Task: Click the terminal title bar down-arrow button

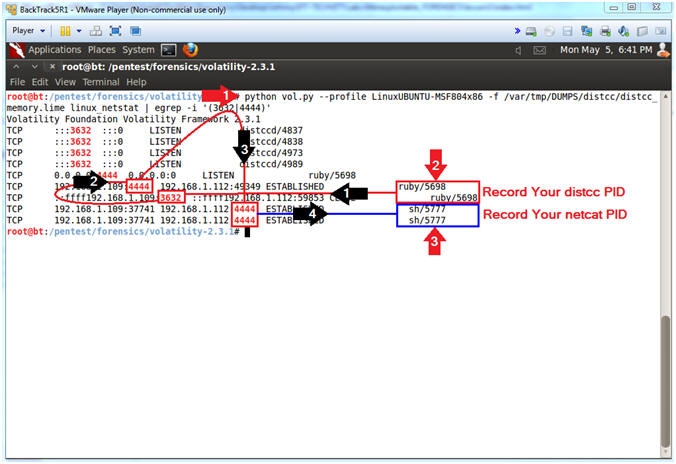Action: (x=34, y=67)
